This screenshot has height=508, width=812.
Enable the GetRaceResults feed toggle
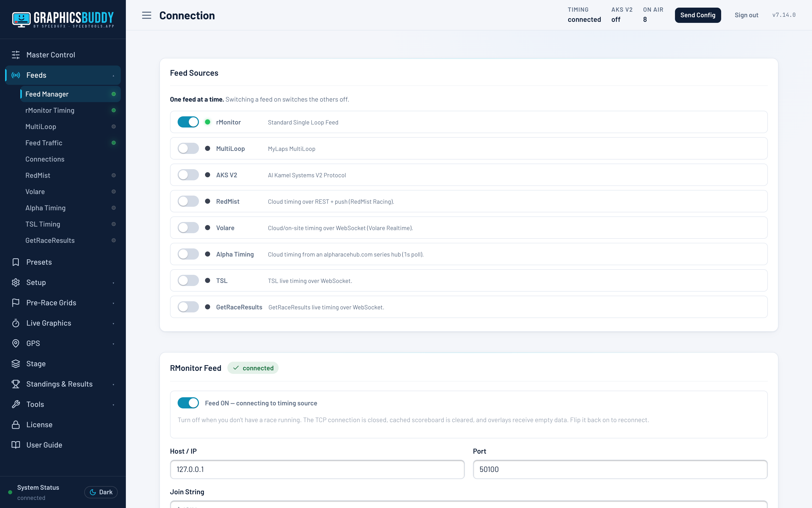click(188, 307)
